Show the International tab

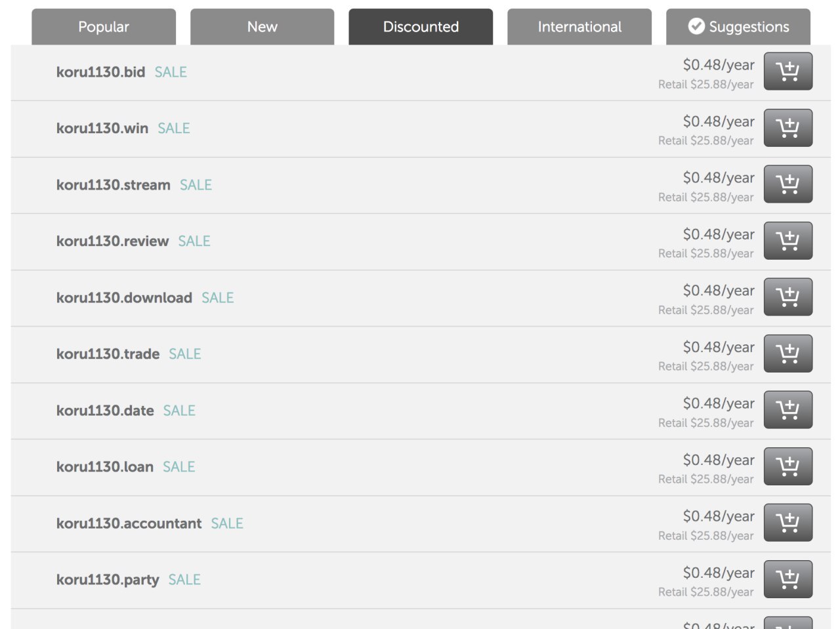(579, 27)
